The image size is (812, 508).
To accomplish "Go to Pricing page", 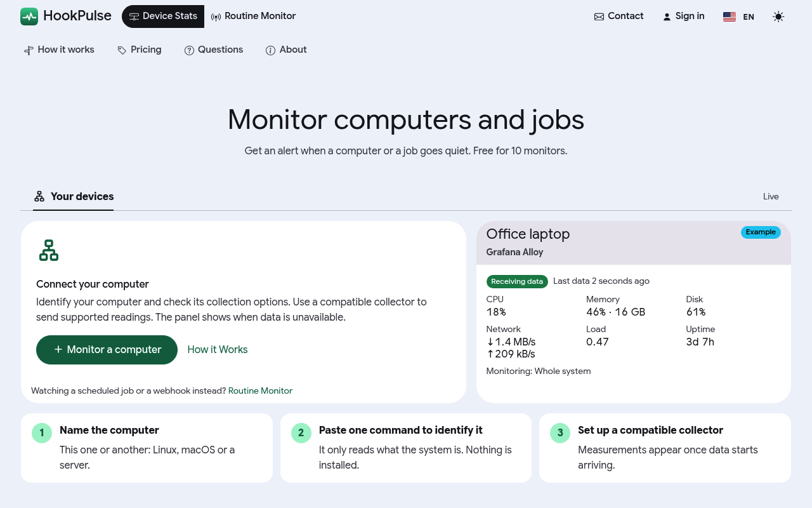I will 140,50.
